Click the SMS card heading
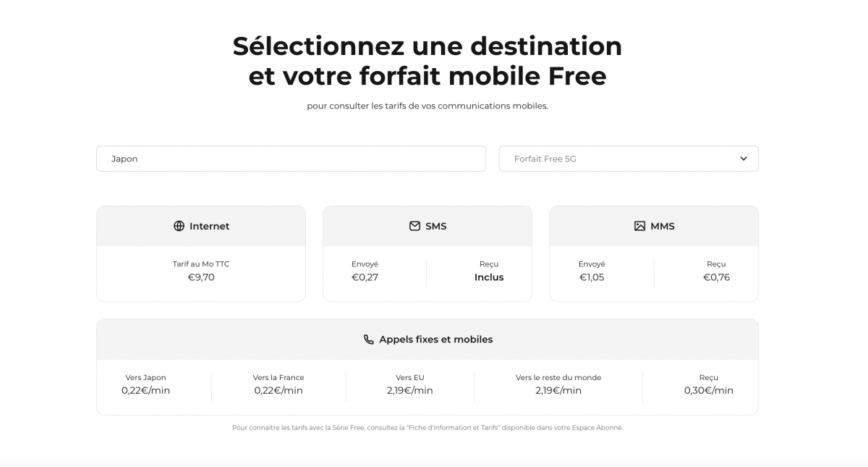 [x=435, y=226]
